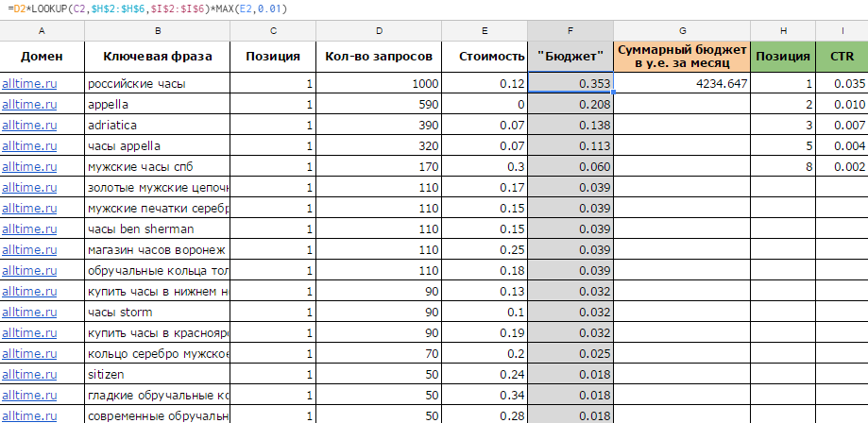Select the selected budget cell 0.353
868x423 pixels.
570,82
